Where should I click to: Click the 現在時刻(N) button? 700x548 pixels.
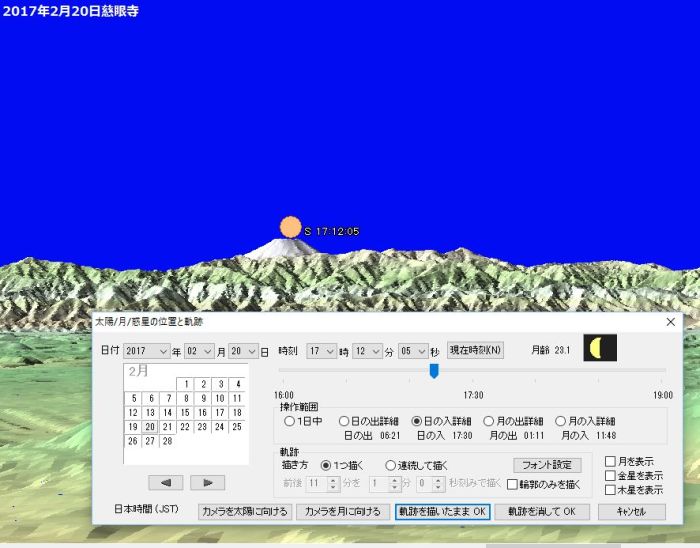(476, 350)
